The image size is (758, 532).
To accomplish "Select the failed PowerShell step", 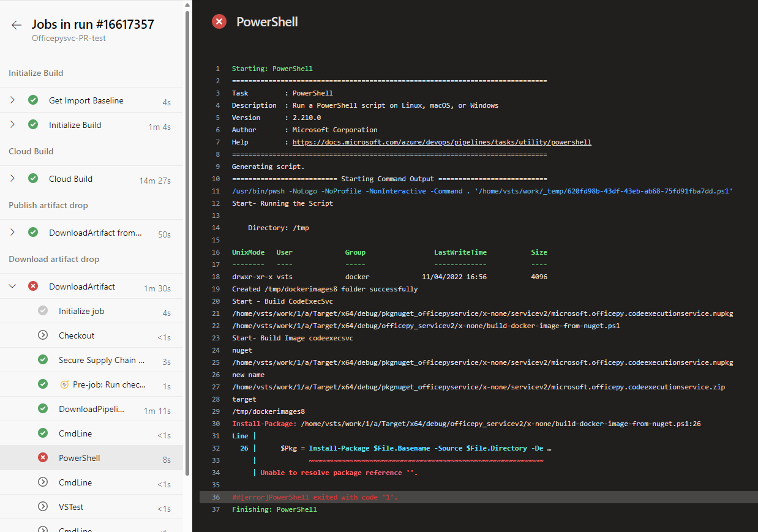I will tap(91, 458).
